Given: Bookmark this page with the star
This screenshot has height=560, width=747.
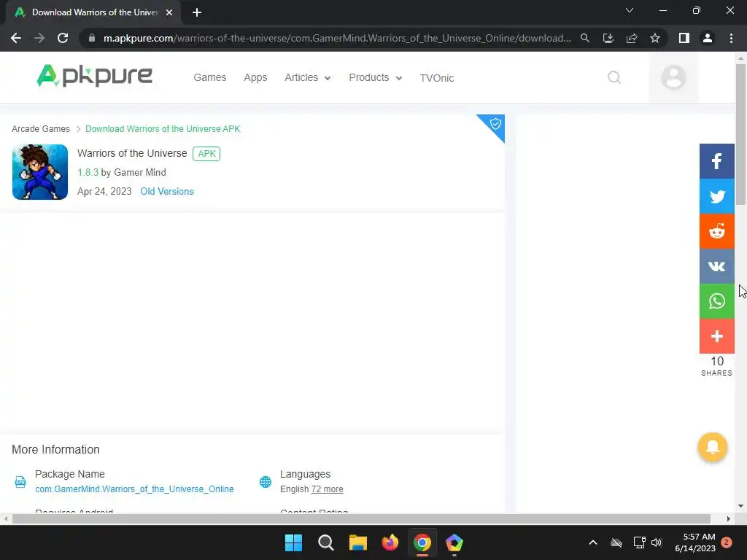Looking at the screenshot, I should click(655, 38).
